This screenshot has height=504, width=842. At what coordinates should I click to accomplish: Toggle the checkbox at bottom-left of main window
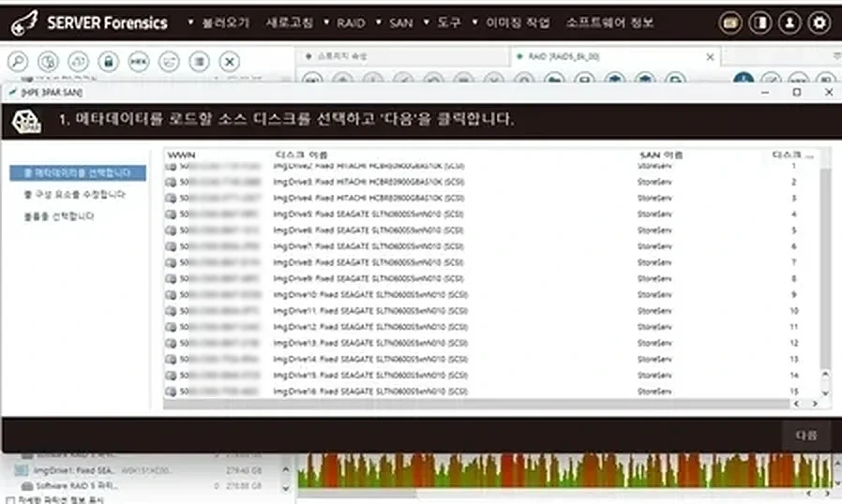coord(10,500)
